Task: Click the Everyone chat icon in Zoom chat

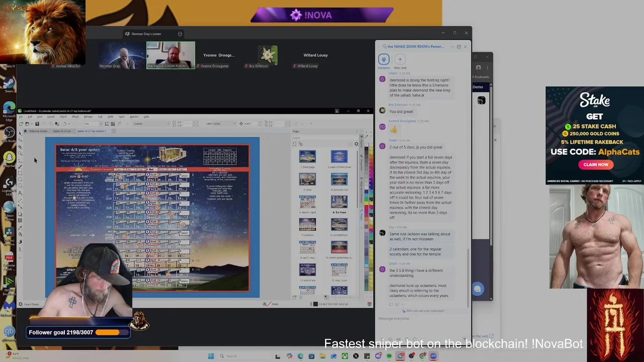Action: point(384,59)
